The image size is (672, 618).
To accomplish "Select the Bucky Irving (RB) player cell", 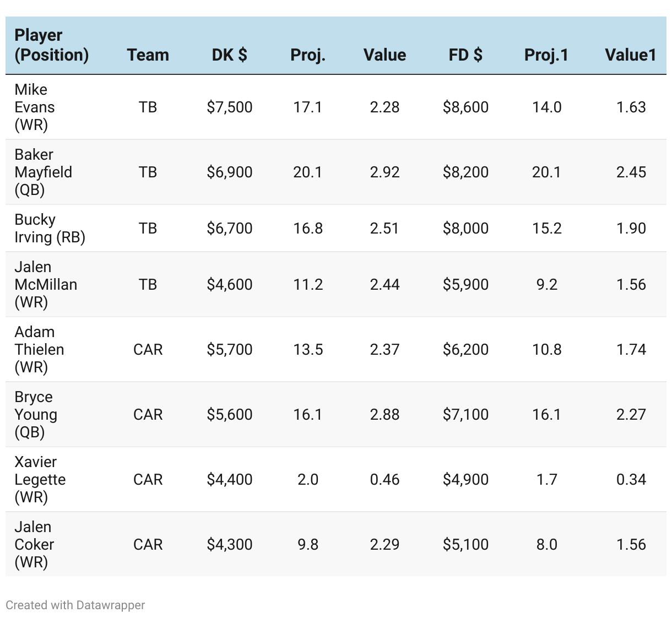I will [50, 228].
